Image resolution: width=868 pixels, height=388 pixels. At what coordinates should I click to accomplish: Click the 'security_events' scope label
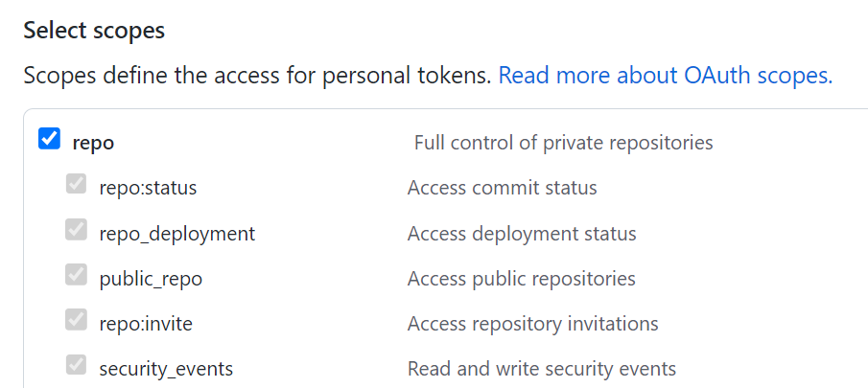pyautogui.click(x=166, y=369)
